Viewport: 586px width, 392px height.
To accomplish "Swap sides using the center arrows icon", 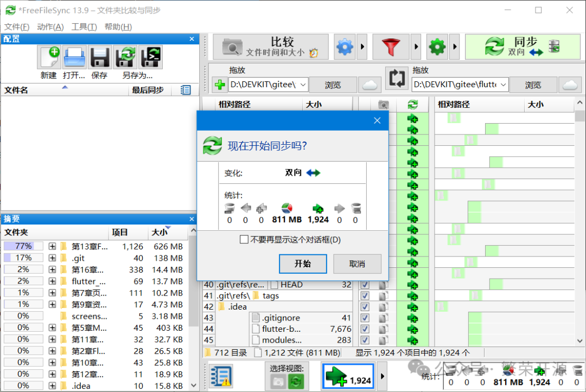I will [397, 79].
